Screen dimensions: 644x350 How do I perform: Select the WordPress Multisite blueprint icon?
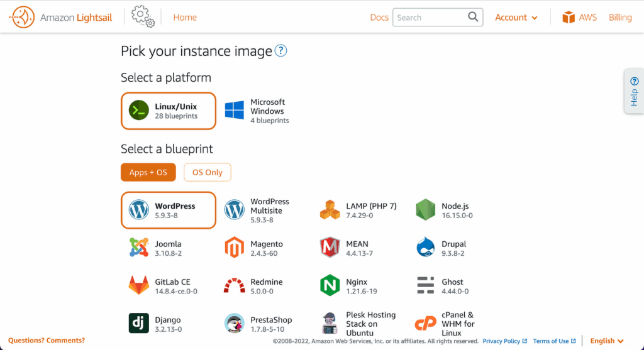pyautogui.click(x=235, y=210)
